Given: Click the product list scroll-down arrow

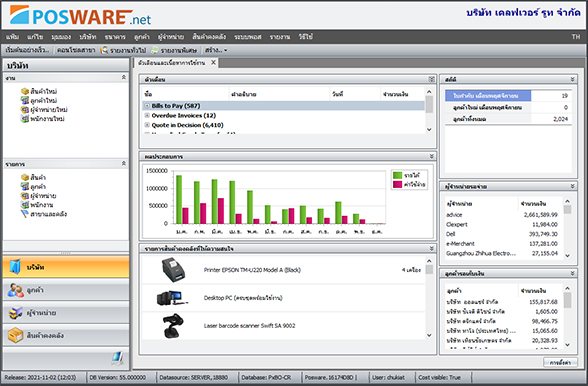Looking at the screenshot, I should (429, 335).
